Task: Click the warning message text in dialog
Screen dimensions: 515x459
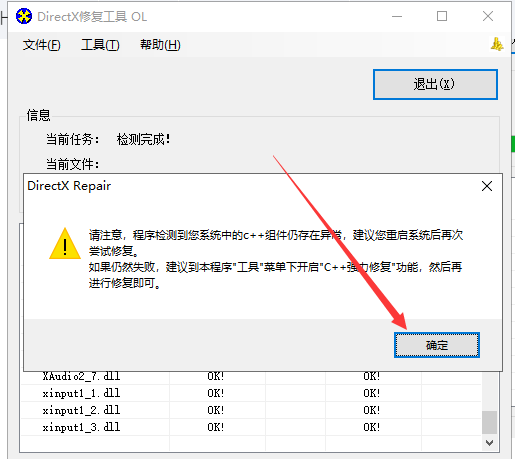Action: [276, 259]
